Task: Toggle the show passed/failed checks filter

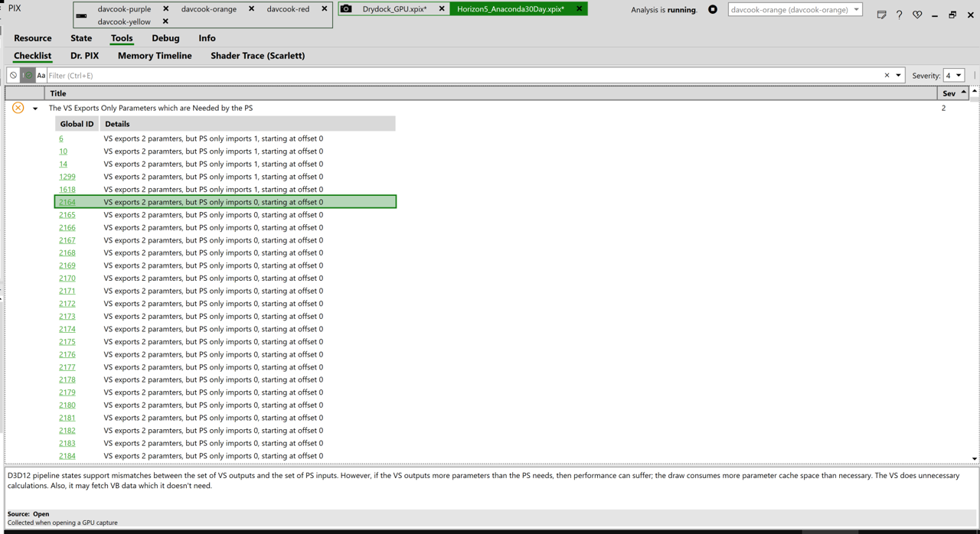Action: tap(28, 76)
